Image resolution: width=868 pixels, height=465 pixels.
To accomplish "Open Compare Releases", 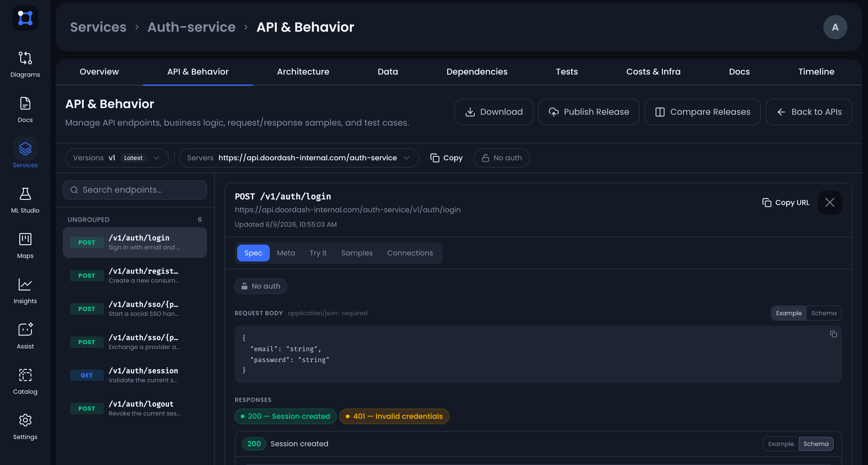I will pyautogui.click(x=702, y=112).
